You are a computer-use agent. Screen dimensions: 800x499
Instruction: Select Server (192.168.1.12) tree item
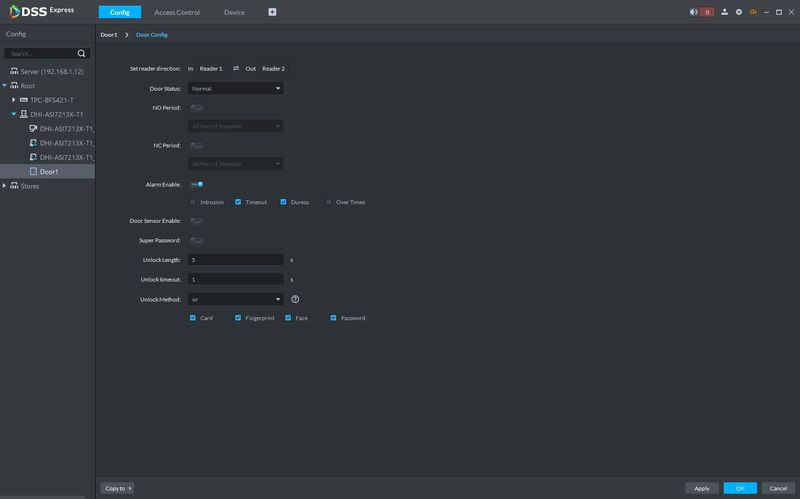point(47,71)
